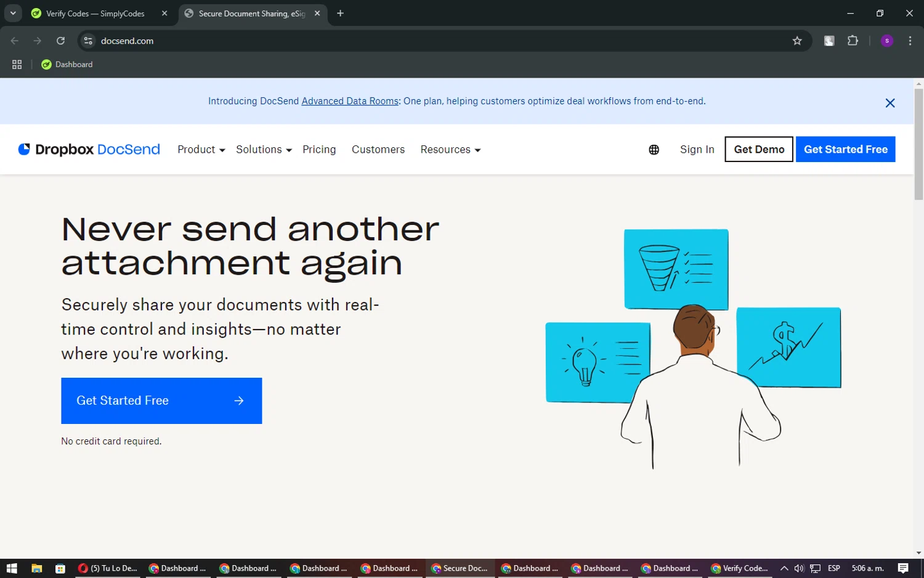Bookmark this page with the star icon

797,41
